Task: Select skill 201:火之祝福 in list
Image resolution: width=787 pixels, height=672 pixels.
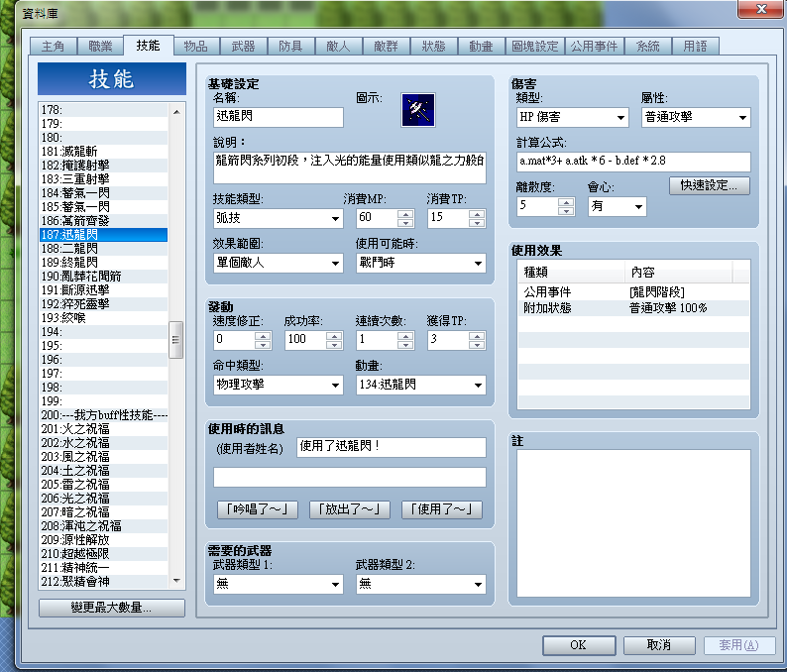Action: (x=103, y=429)
